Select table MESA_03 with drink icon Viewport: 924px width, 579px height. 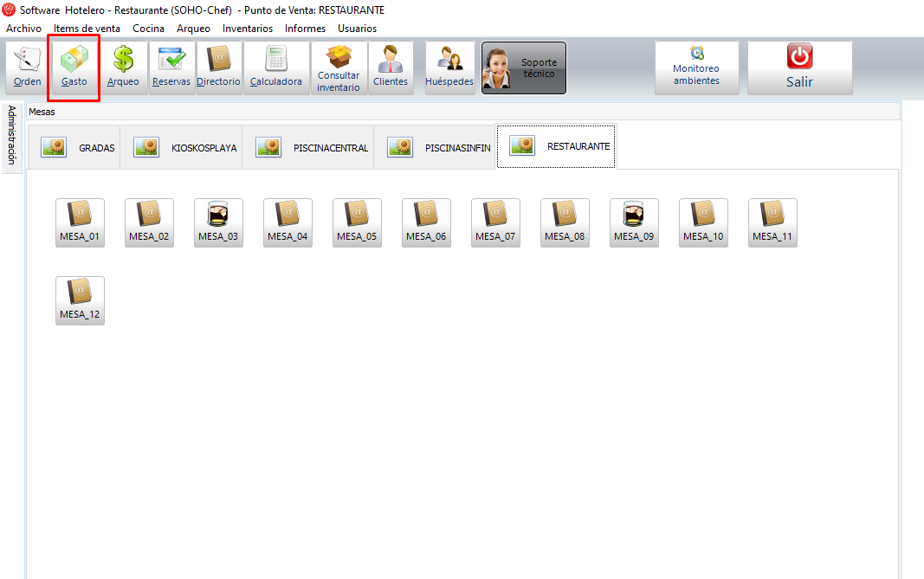click(218, 222)
